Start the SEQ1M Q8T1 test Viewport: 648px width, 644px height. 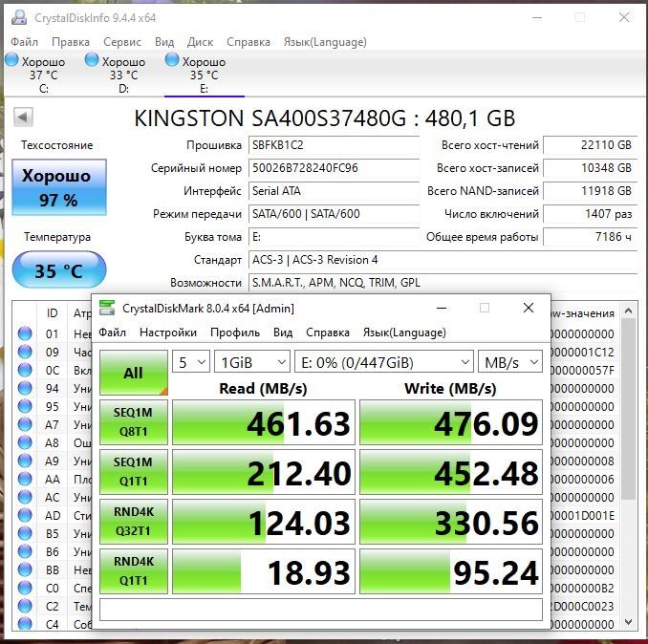click(x=134, y=422)
